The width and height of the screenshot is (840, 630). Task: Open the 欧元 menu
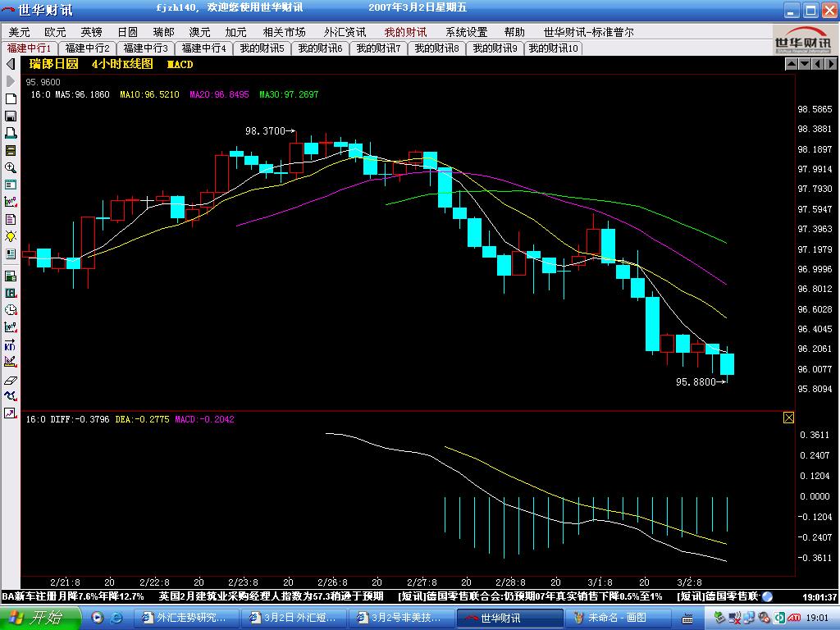pyautogui.click(x=55, y=32)
